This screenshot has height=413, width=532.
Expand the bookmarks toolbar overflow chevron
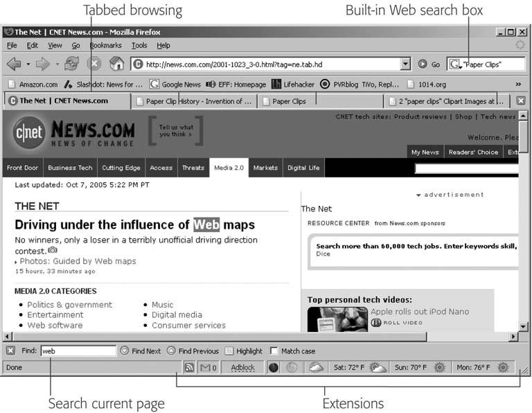(x=517, y=84)
